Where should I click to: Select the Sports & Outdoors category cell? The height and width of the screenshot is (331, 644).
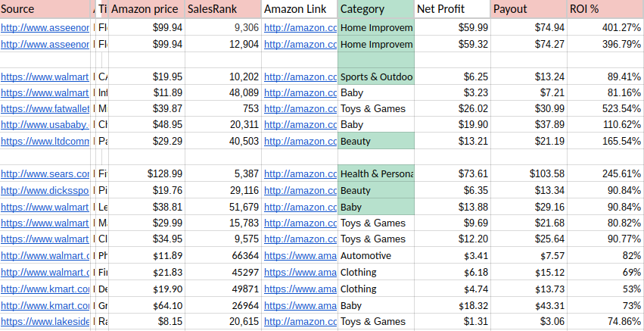[376, 77]
